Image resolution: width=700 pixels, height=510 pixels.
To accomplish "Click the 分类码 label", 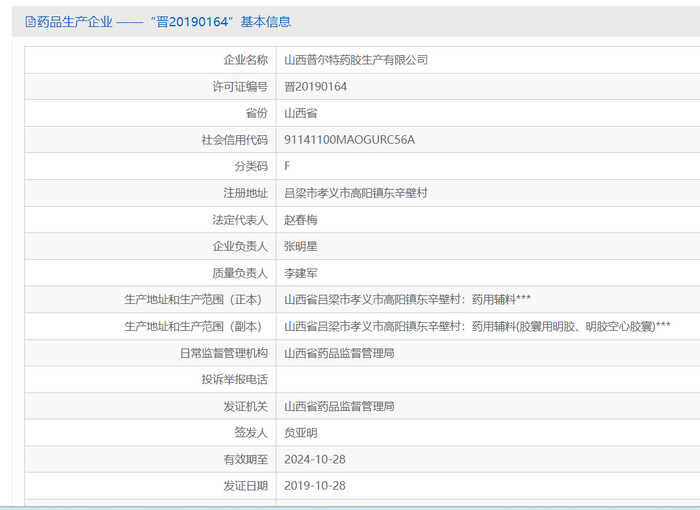I will click(251, 166).
